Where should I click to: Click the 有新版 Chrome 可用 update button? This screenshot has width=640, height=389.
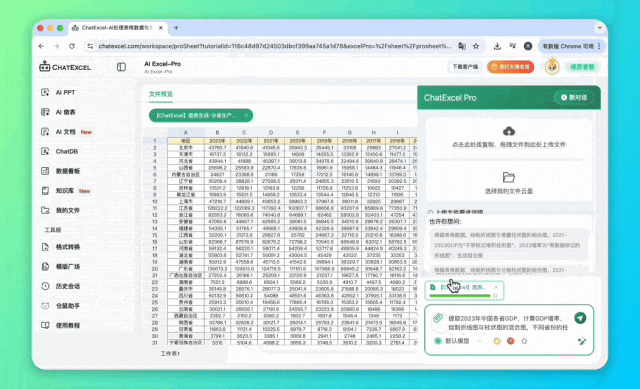[567, 46]
